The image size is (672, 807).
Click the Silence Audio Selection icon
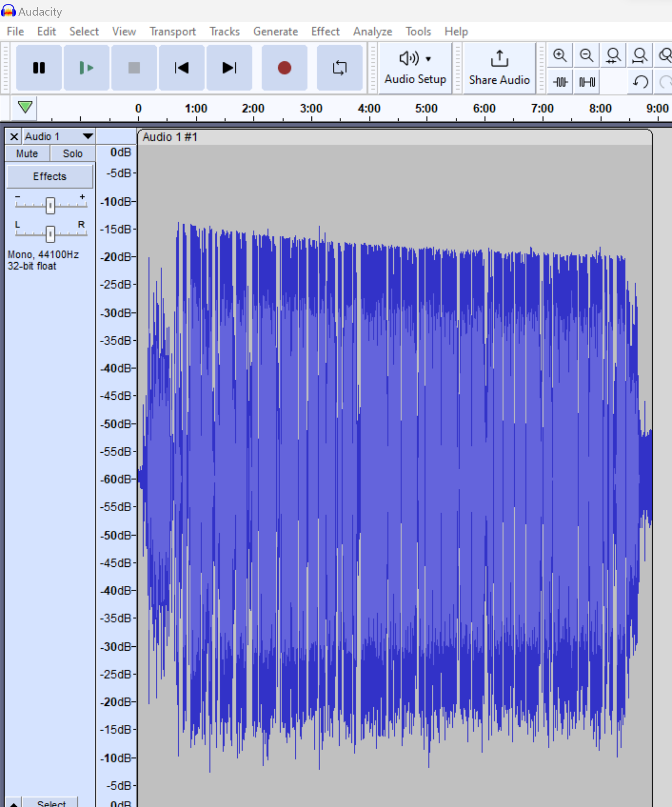pyautogui.click(x=587, y=81)
